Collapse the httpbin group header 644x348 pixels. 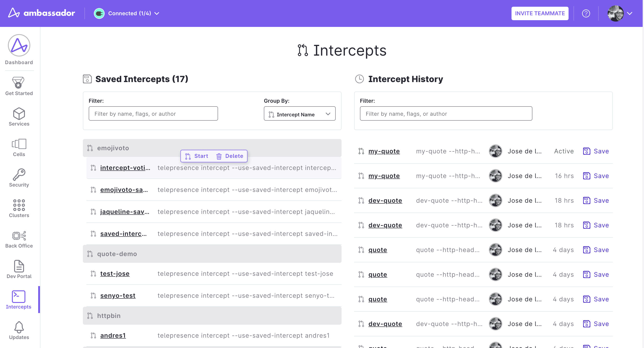pos(212,315)
